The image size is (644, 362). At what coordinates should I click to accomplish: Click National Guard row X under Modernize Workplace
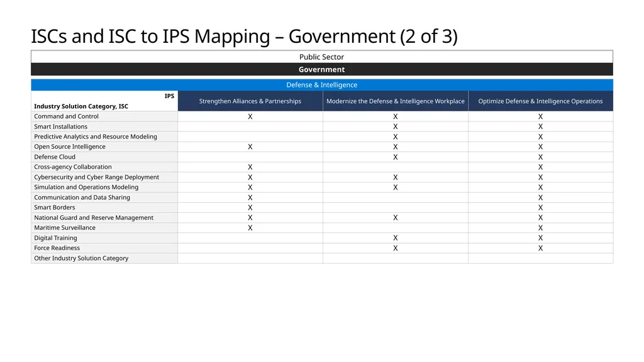tap(396, 218)
